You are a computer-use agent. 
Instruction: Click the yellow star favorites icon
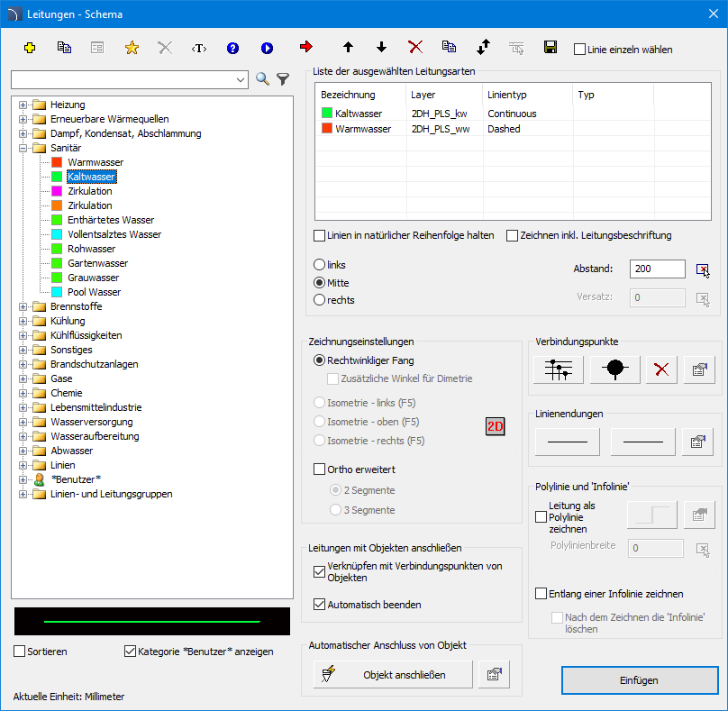[132, 48]
